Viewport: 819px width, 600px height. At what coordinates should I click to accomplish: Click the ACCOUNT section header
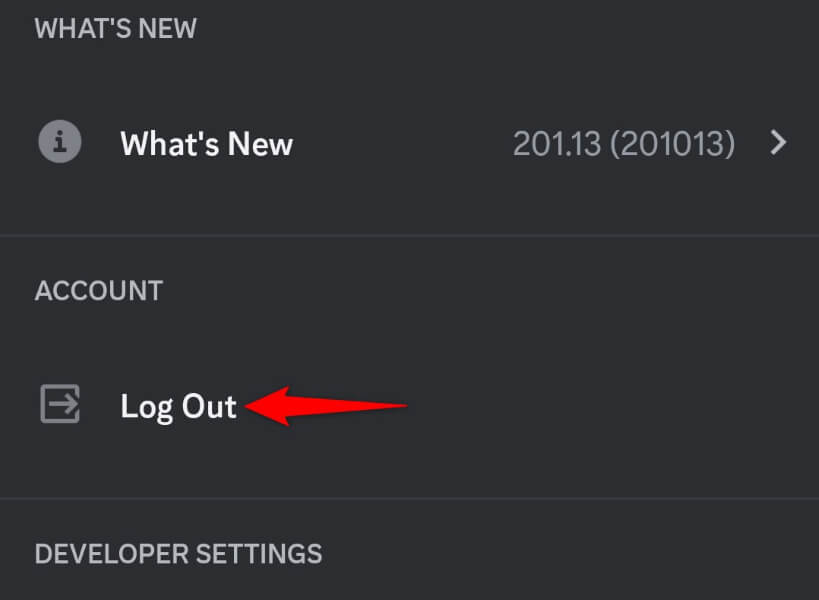pyautogui.click(x=98, y=291)
